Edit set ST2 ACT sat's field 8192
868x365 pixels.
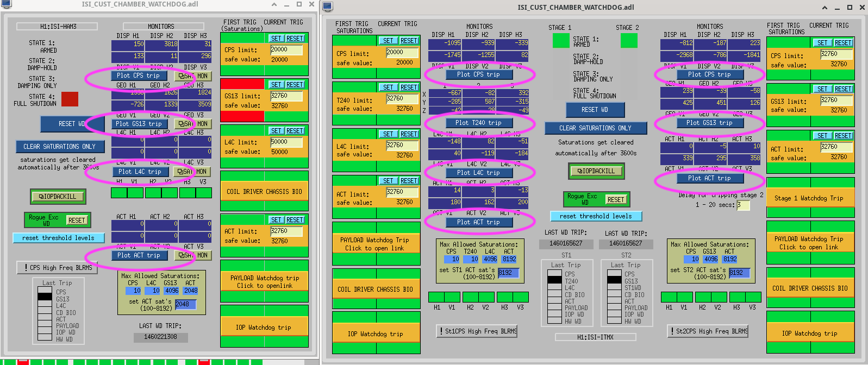coord(739,273)
